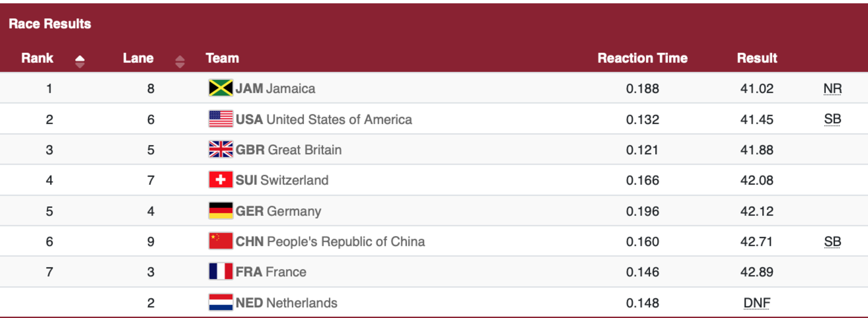Click the DNF abbreviation for Netherlands
The image size is (868, 318).
(x=757, y=303)
